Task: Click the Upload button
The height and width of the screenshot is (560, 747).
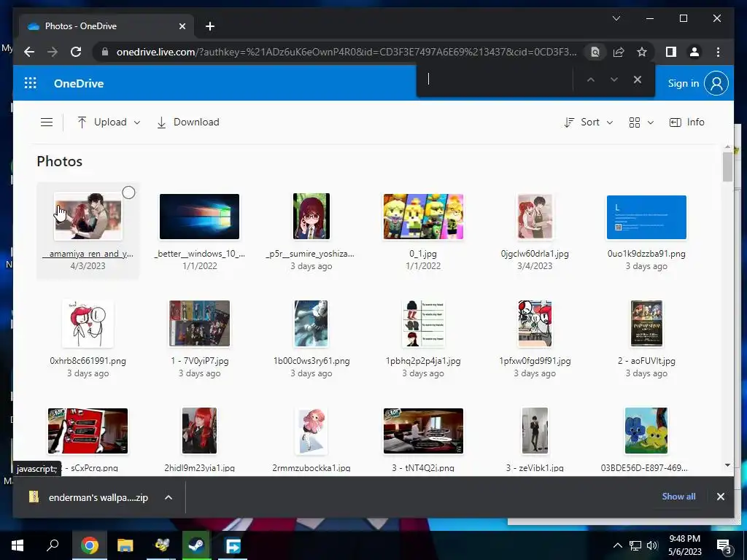Action: (102, 122)
